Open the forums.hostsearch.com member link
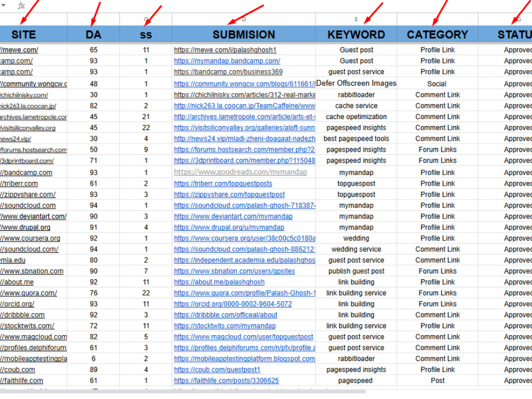The image size is (532, 399). tap(245, 149)
